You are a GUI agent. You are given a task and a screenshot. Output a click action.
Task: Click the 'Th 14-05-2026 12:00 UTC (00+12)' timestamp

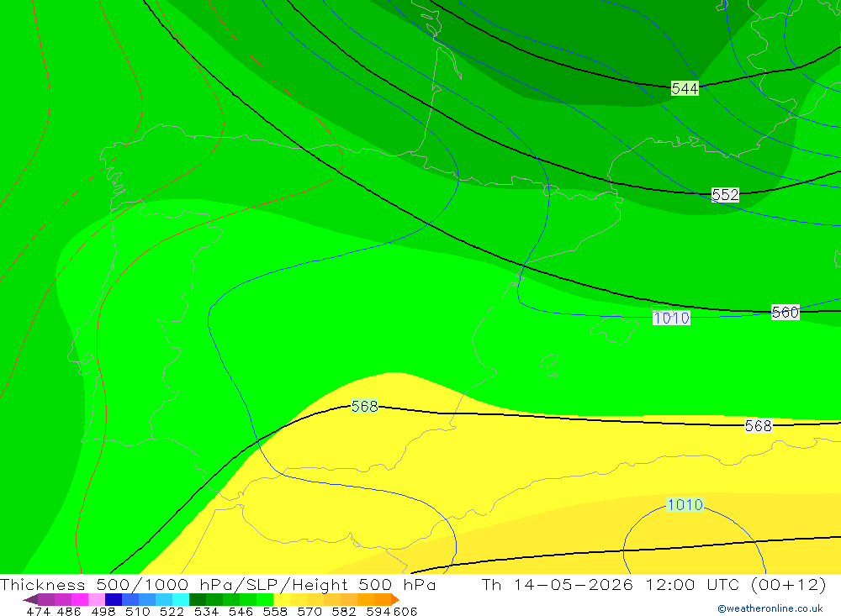(653, 584)
